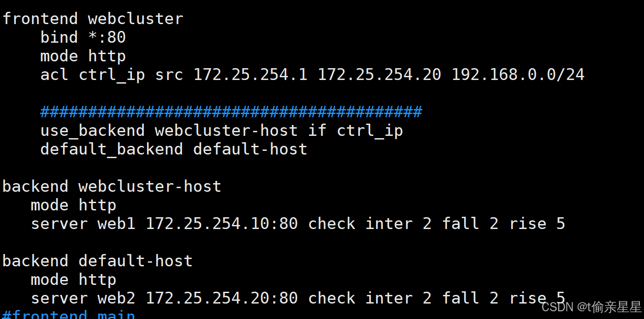Click 'if ctrl_ip' condition in the use_backend line

pyautogui.click(x=355, y=131)
